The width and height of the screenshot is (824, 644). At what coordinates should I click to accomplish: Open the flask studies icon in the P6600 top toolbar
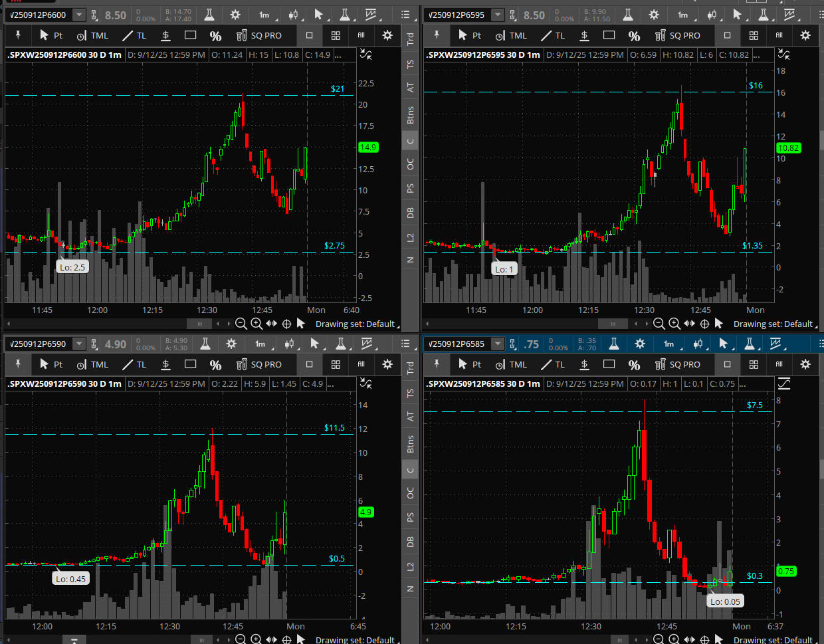209,15
